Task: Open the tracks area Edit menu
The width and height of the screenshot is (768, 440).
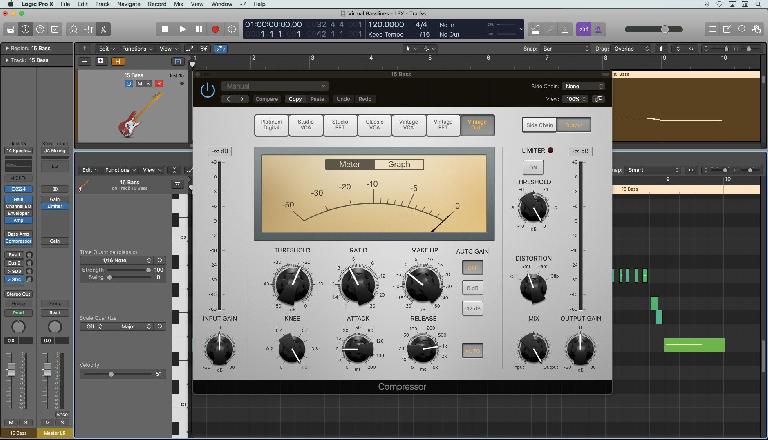Action: coord(106,49)
